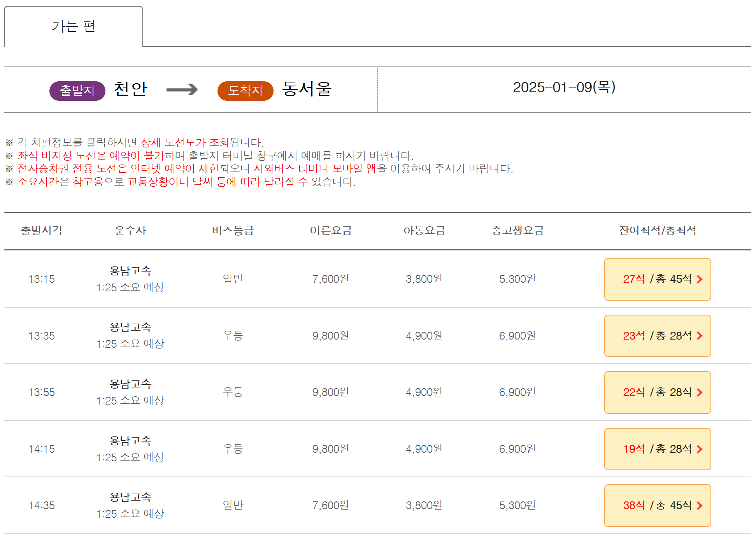
Task: Open the 가는 편 tab
Action: coord(74,26)
